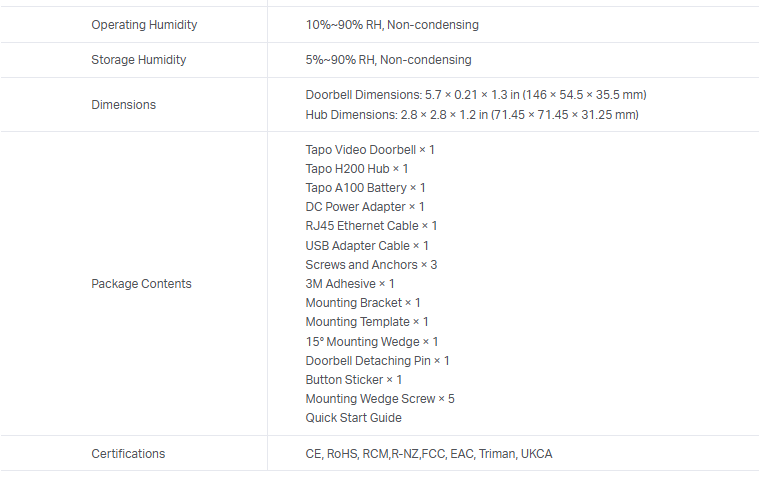
Task: Click the Storage Humidity row label
Action: pyautogui.click(x=138, y=60)
